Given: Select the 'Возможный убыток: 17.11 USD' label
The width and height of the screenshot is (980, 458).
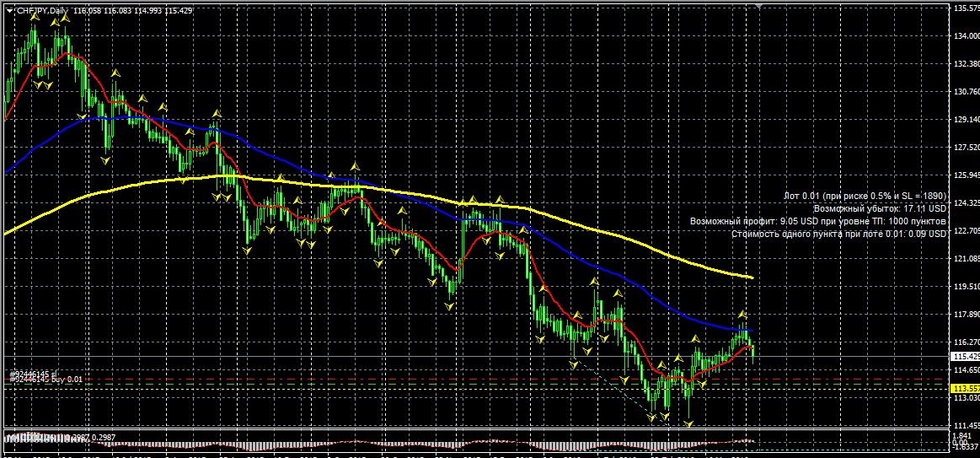Looking at the screenshot, I should 881,208.
